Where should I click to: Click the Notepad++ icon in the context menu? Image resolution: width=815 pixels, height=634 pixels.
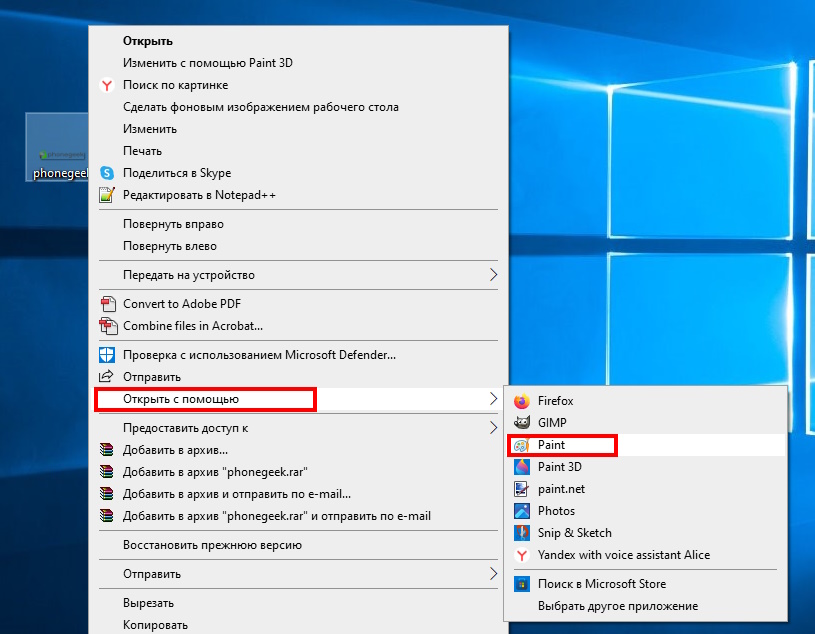tap(107, 195)
